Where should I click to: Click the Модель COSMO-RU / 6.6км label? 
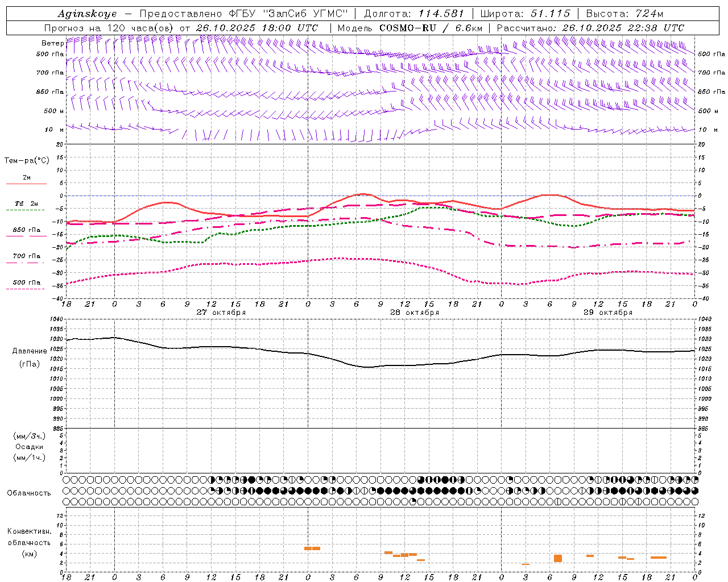[409, 28]
